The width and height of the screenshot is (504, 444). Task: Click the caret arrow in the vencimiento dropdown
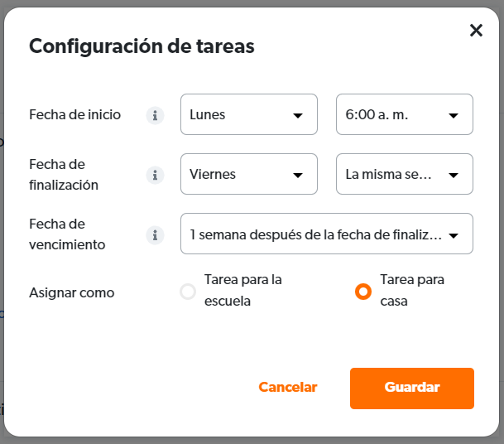coord(454,236)
